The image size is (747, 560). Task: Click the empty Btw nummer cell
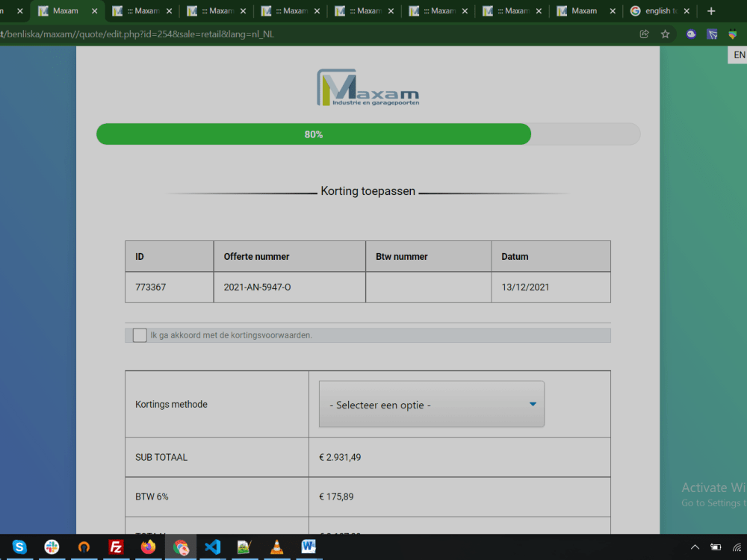428,287
